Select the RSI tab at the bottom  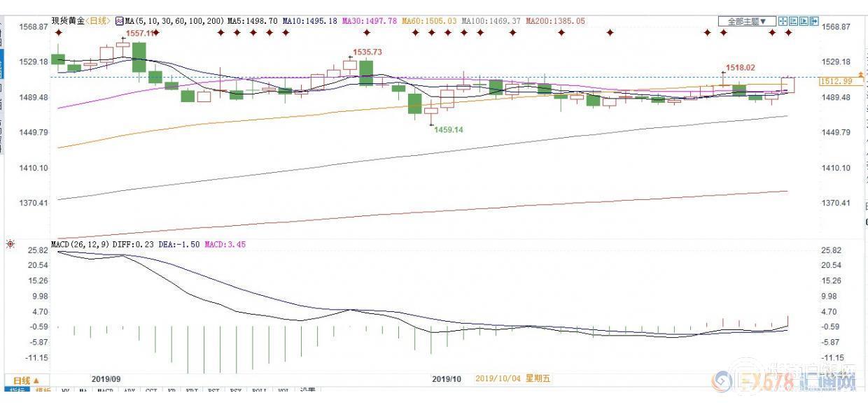pos(213,390)
